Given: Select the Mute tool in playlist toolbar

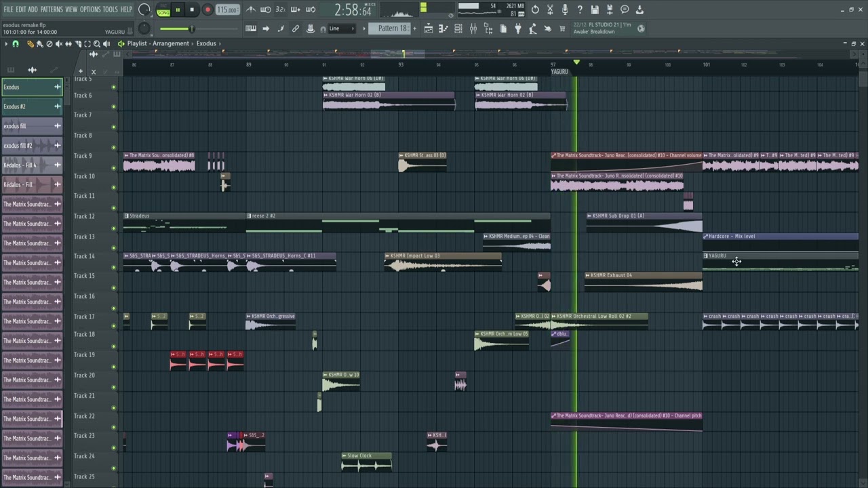Looking at the screenshot, I should (x=58, y=43).
